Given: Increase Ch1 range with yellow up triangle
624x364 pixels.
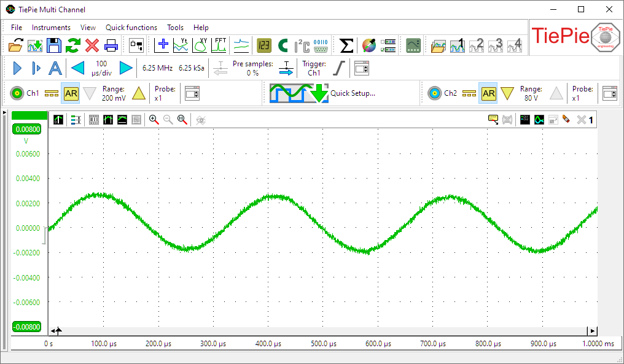Looking at the screenshot, I should click(139, 93).
